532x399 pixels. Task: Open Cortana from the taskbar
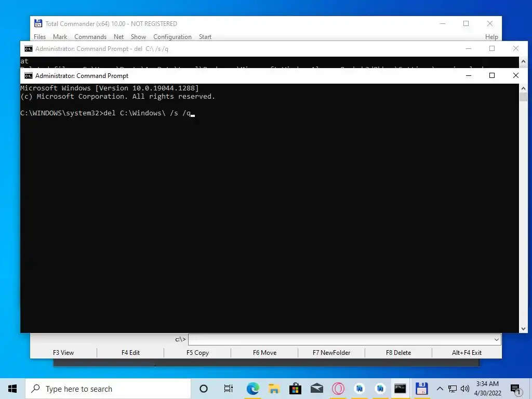204,389
